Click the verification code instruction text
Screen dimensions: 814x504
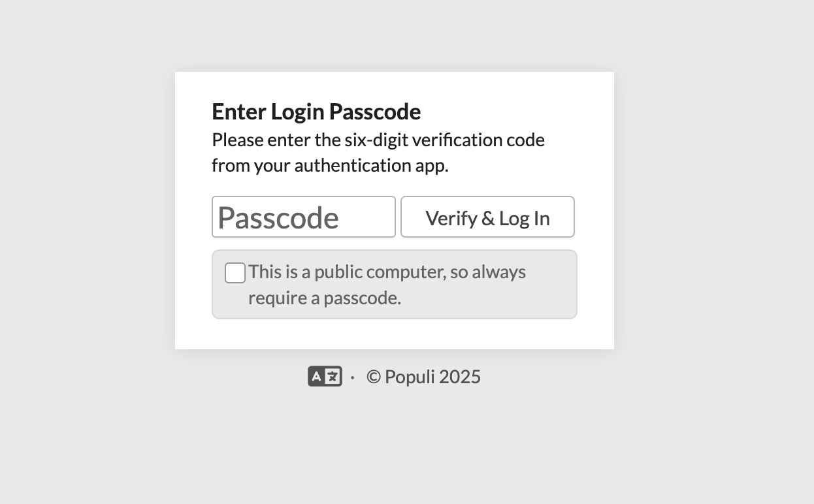click(x=378, y=152)
